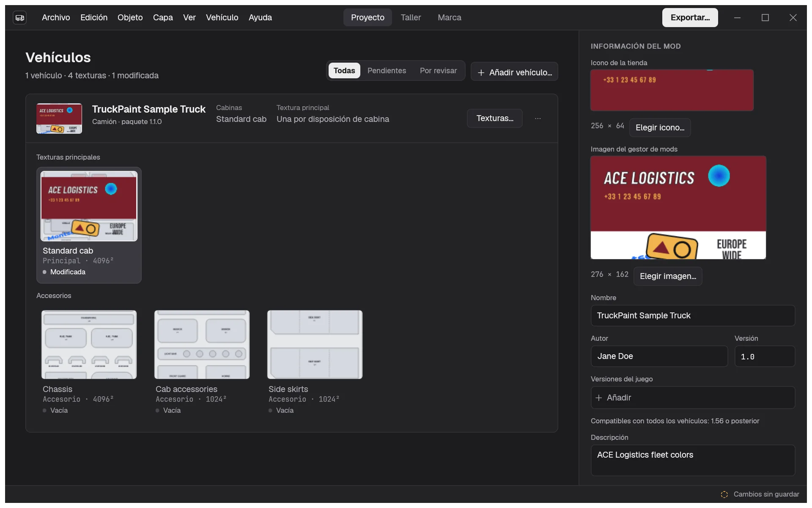812x508 pixels.
Task: Select the Todas filter
Action: coord(344,71)
